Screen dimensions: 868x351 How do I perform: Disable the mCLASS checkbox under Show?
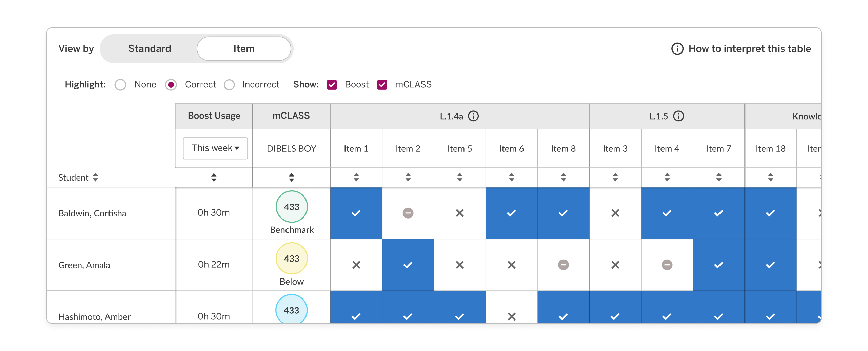coord(382,85)
